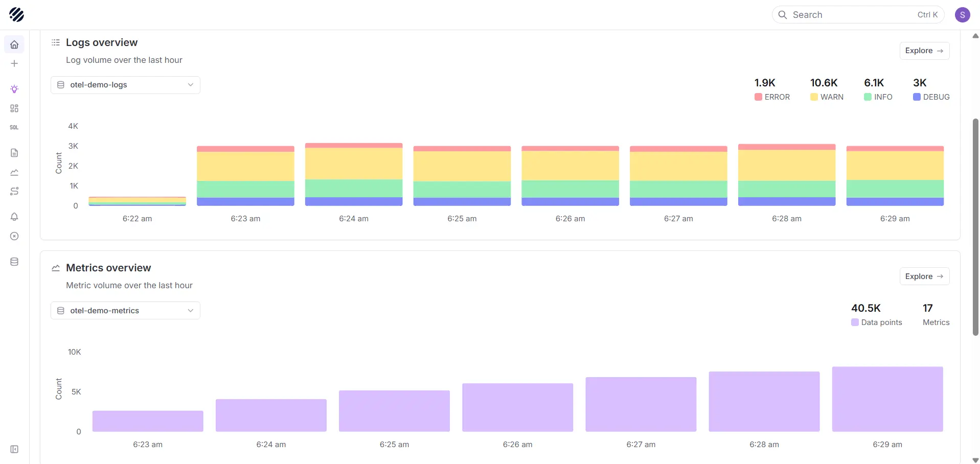Open the SQL editor icon
980x464 pixels.
point(14,127)
